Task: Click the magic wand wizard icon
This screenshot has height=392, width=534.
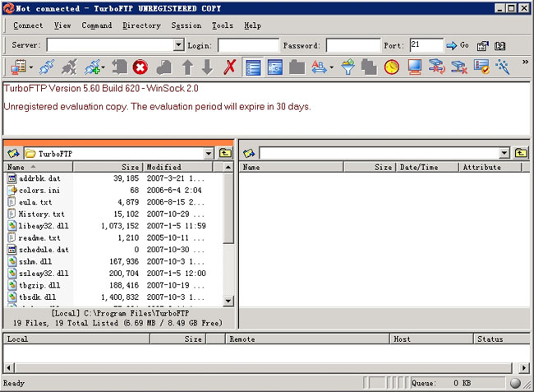Action: coord(504,67)
